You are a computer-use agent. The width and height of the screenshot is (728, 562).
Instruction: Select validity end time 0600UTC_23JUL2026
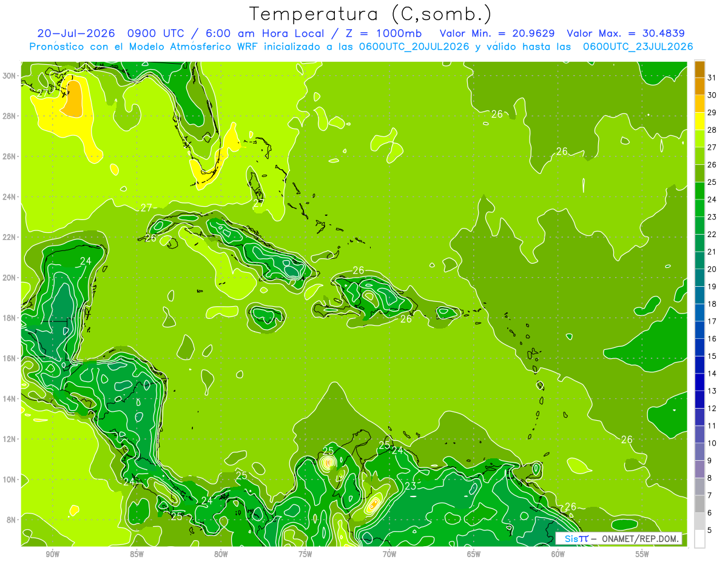pyautogui.click(x=638, y=46)
